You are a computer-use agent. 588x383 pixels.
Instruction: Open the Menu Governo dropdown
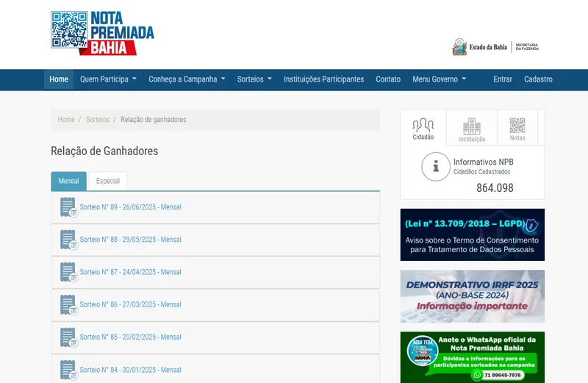click(x=440, y=79)
